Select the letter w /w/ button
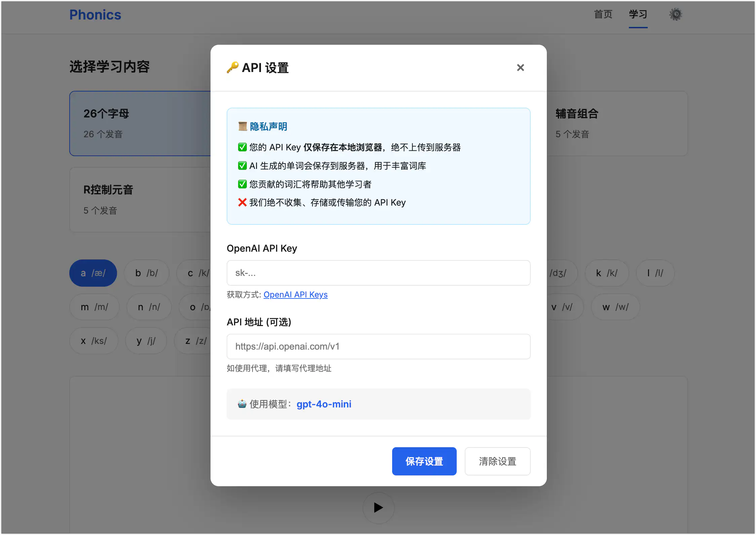 [x=615, y=307]
